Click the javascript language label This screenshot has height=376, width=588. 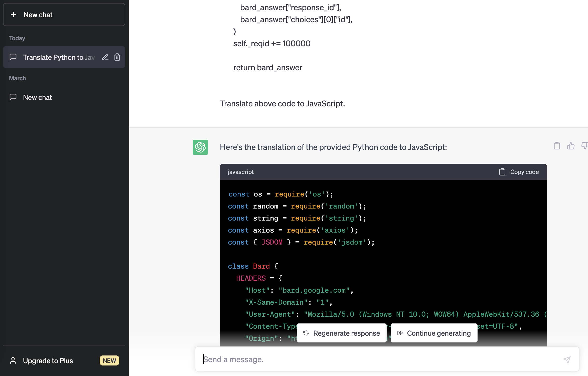coord(240,171)
